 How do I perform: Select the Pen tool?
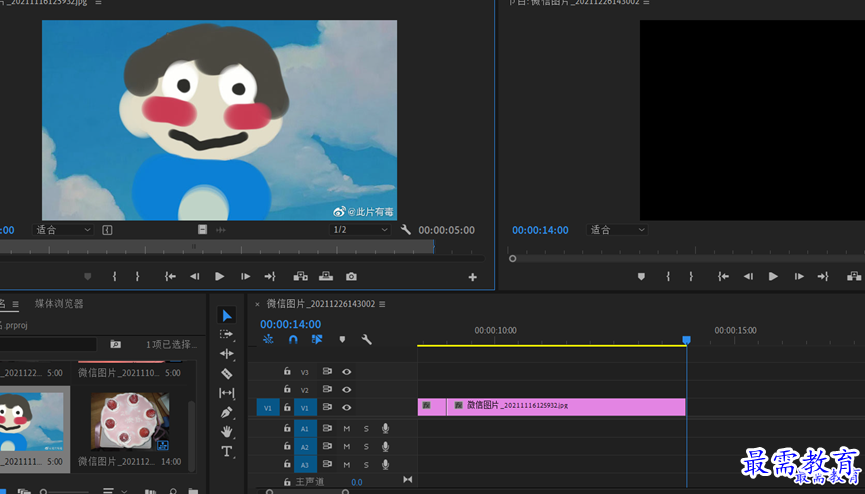226,412
